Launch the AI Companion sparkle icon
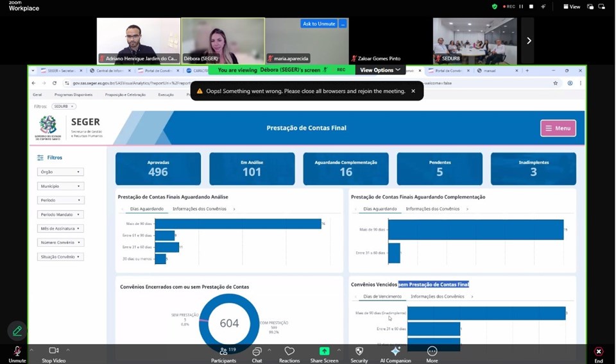Screen dimensions: 616x364 [x=396, y=351]
